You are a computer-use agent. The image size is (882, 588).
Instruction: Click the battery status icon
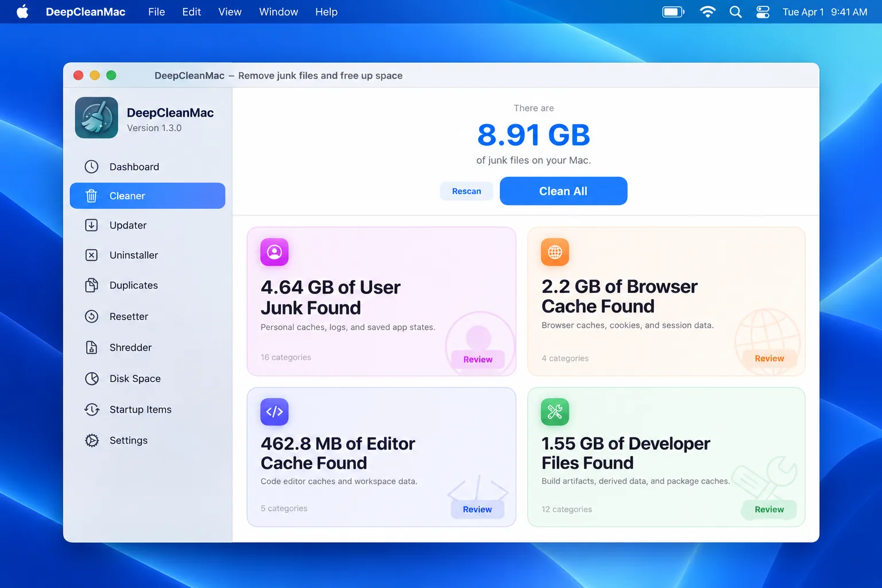pyautogui.click(x=674, y=11)
